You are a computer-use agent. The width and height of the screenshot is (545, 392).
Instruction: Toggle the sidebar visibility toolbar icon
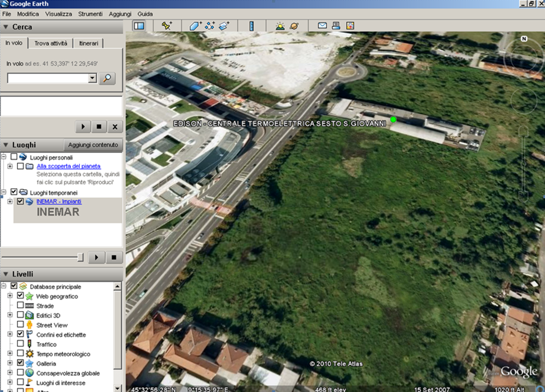(x=139, y=26)
